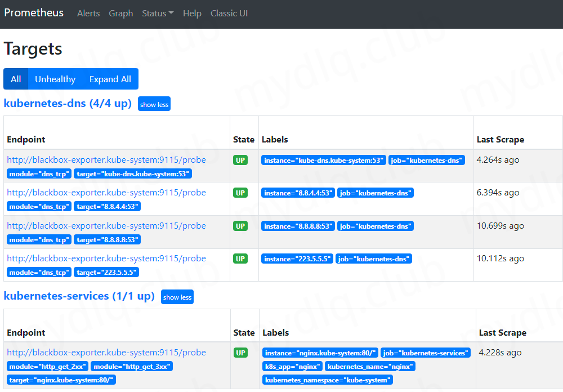Click instance="kube-dns.kube-system:53" label
Image resolution: width=563 pixels, height=392 pixels.
(324, 161)
